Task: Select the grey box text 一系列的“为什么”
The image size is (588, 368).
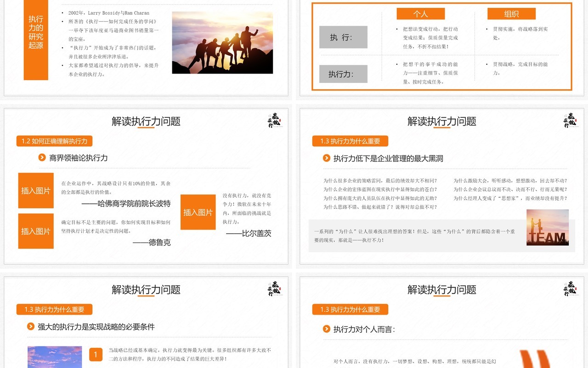Action: coord(414,236)
